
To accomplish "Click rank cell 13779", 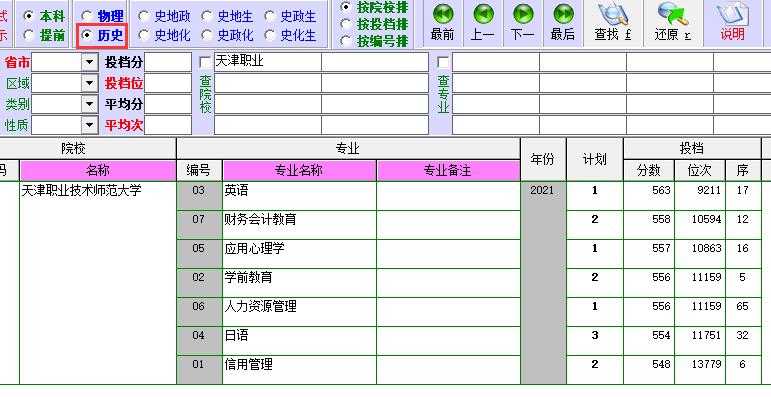I will click(x=700, y=370).
